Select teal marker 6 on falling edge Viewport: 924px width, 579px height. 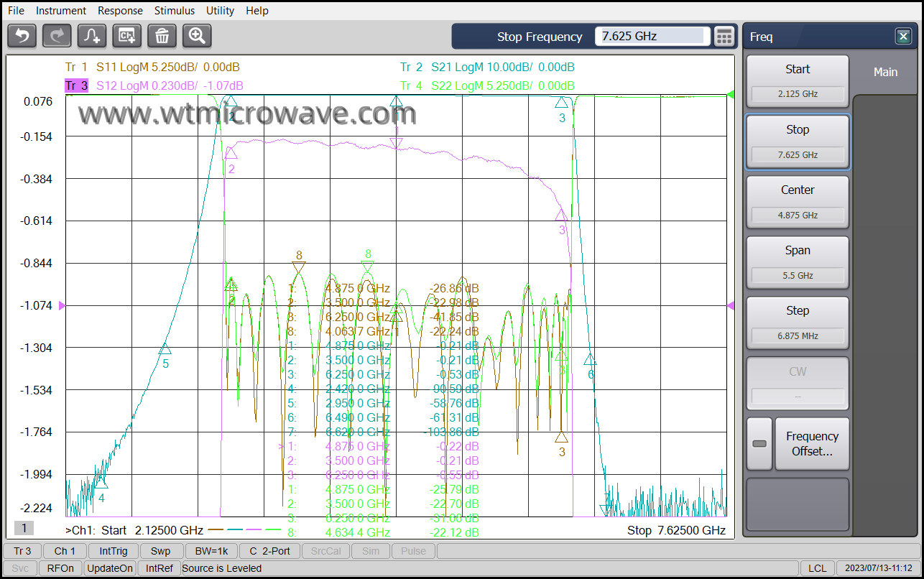[591, 360]
